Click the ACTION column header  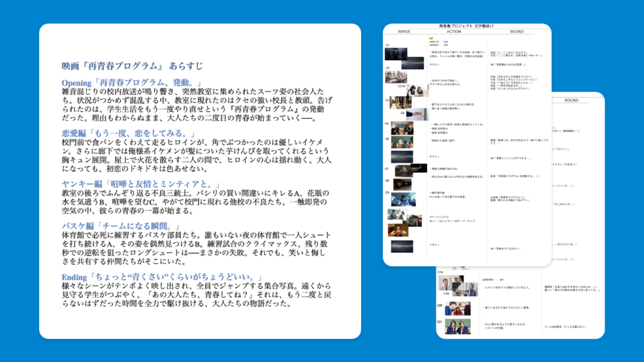pos(453,31)
